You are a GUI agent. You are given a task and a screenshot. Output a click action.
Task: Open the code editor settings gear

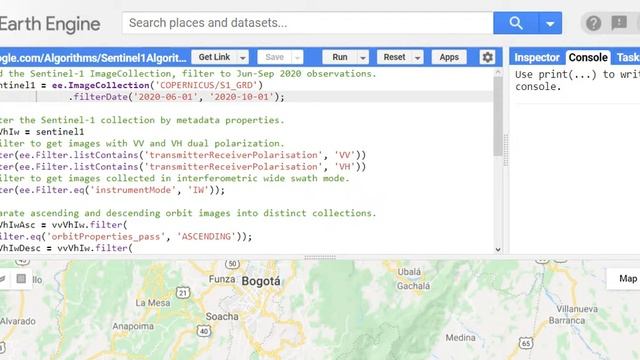coord(487,57)
